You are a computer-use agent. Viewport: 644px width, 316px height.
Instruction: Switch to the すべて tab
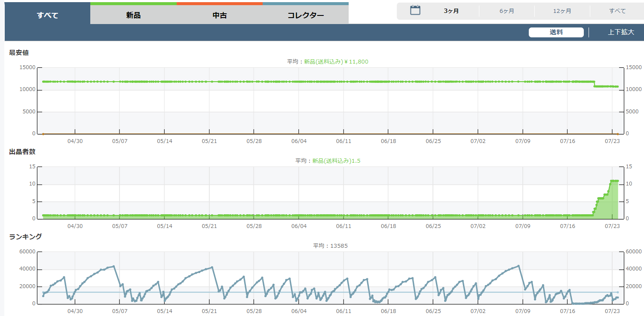point(47,15)
